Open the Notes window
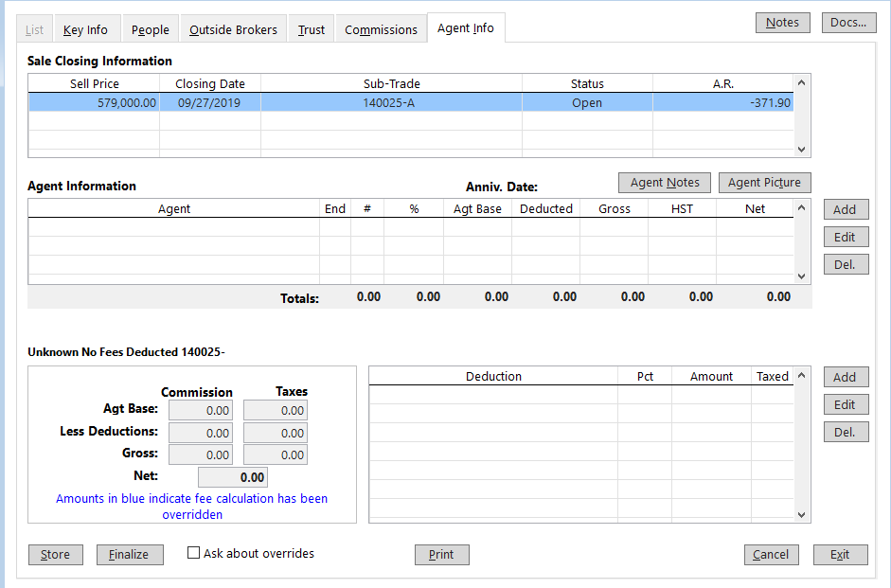The width and height of the screenshot is (891, 588). 782,22
